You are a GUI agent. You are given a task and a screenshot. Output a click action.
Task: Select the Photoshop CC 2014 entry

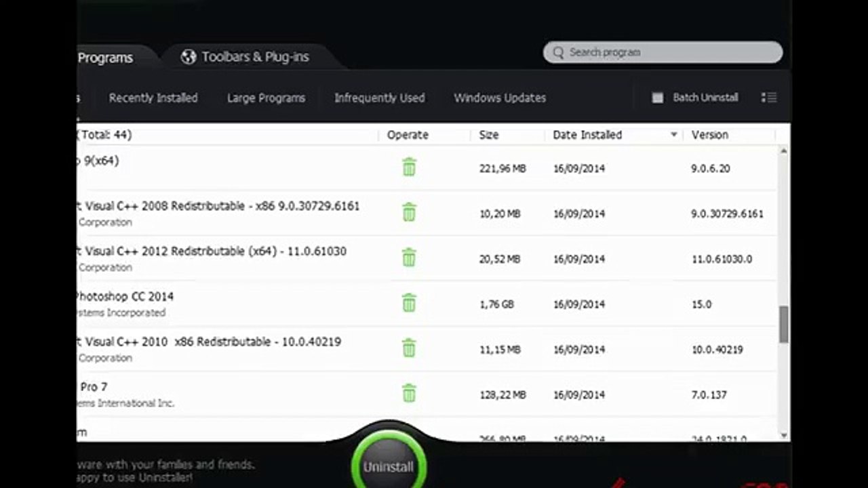427,304
